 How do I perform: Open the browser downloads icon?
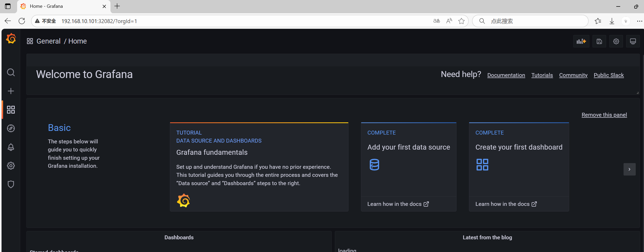click(612, 21)
